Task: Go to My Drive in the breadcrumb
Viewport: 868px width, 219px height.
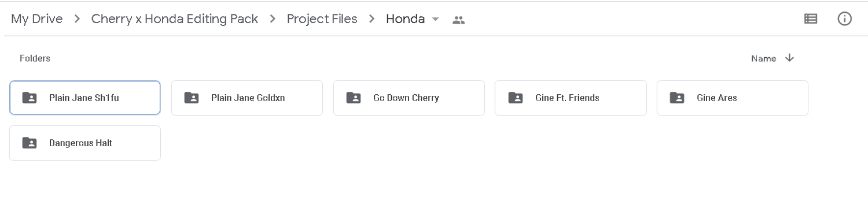Action: 37,19
